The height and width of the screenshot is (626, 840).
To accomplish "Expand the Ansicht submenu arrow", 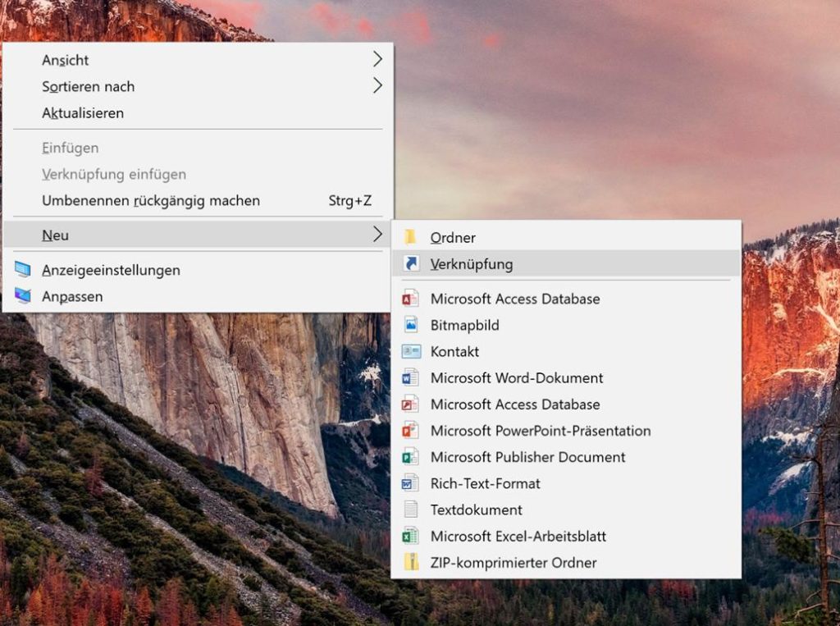I will click(x=377, y=59).
